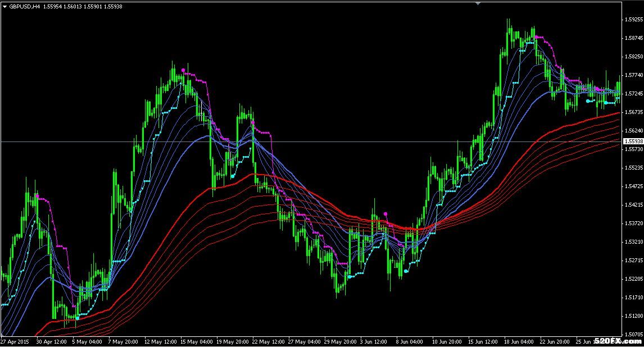Click the open price 1.55954 in the title
The height and width of the screenshot is (347, 644).
click(52, 7)
